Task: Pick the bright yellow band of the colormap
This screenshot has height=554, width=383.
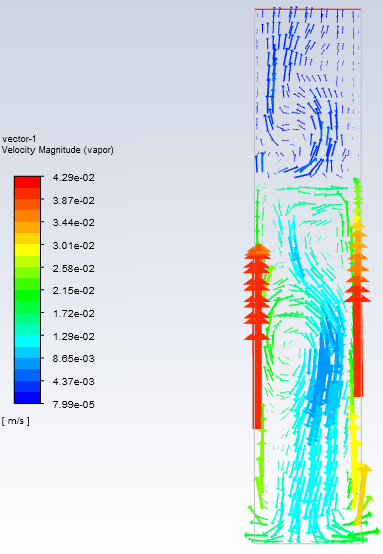Action: (x=27, y=250)
